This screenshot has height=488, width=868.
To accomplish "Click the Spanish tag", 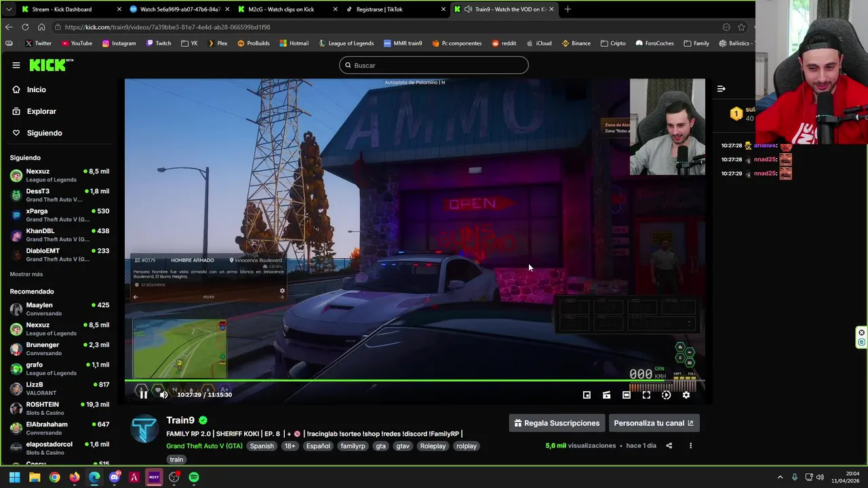I will tap(262, 446).
